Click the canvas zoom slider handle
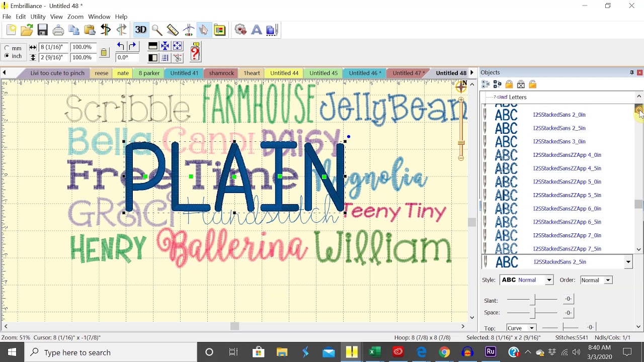This screenshot has height=362, width=644. 461,143
